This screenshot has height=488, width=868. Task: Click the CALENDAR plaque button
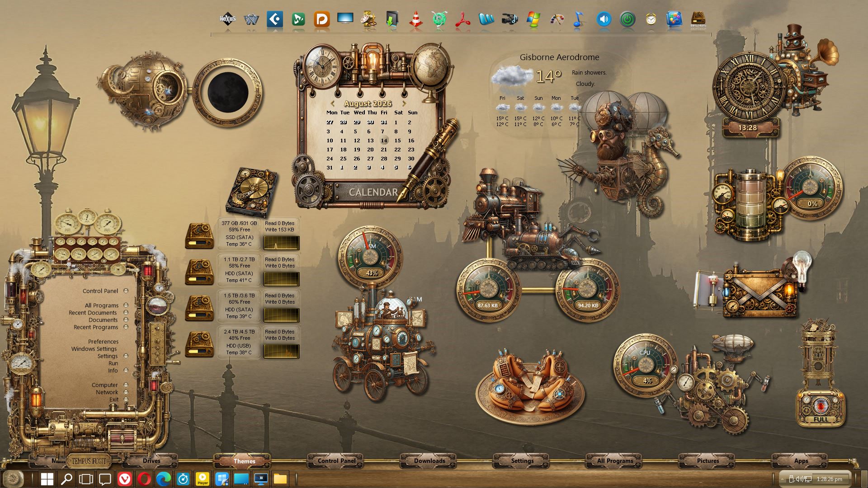click(373, 192)
